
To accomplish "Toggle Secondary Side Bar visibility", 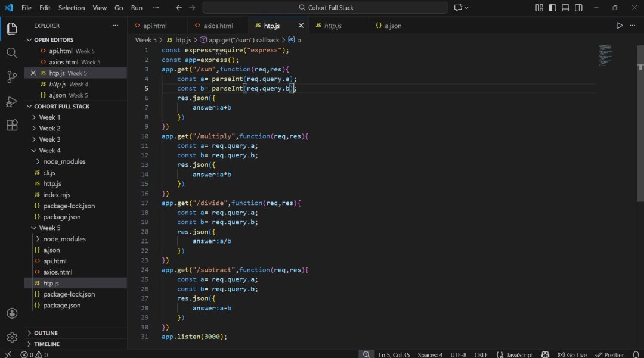I will [578, 7].
